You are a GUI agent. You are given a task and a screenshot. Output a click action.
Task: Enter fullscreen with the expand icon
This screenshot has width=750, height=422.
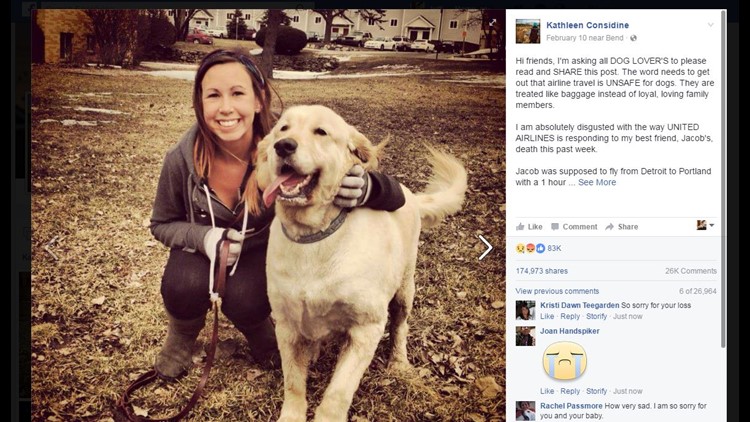pos(492,22)
